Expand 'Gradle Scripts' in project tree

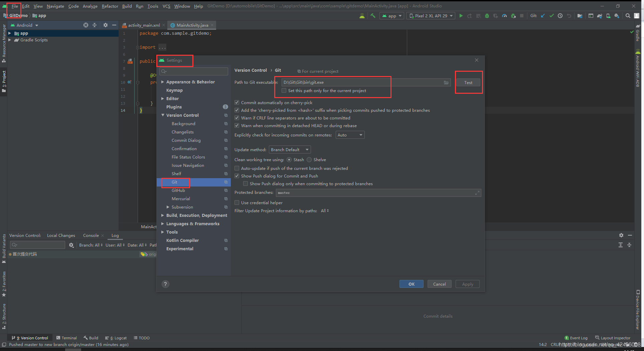point(10,40)
